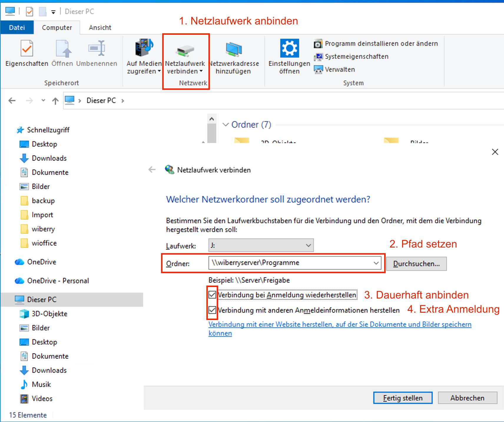Image resolution: width=504 pixels, height=422 pixels.
Task: Open Systemeigenschaften from the ribbon
Action: 356,57
